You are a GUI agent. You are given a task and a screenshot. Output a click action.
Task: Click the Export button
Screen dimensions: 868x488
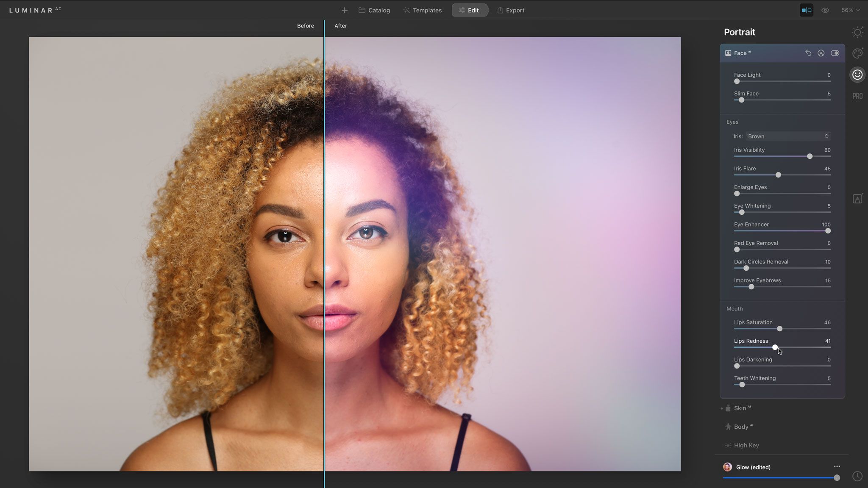pos(511,10)
